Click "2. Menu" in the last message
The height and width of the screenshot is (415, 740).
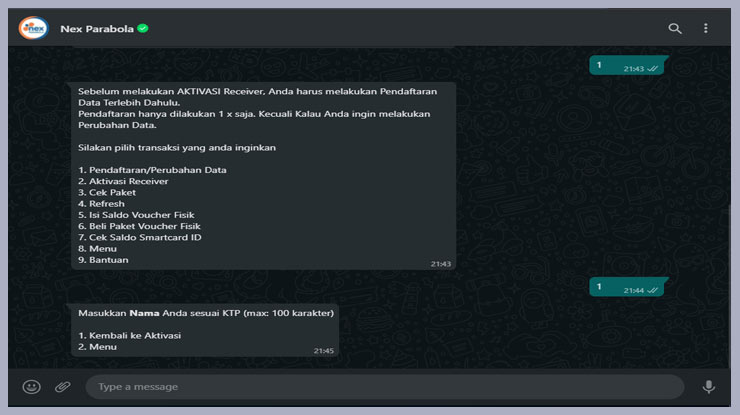pos(97,347)
